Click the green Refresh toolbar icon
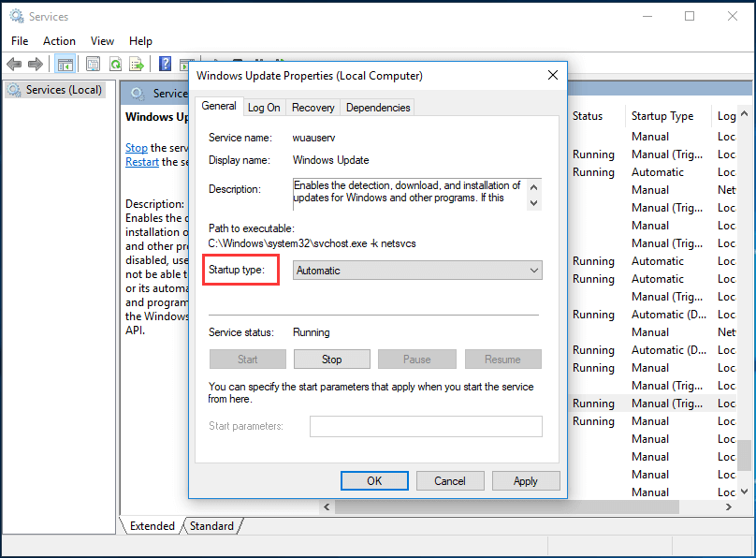 point(115,64)
